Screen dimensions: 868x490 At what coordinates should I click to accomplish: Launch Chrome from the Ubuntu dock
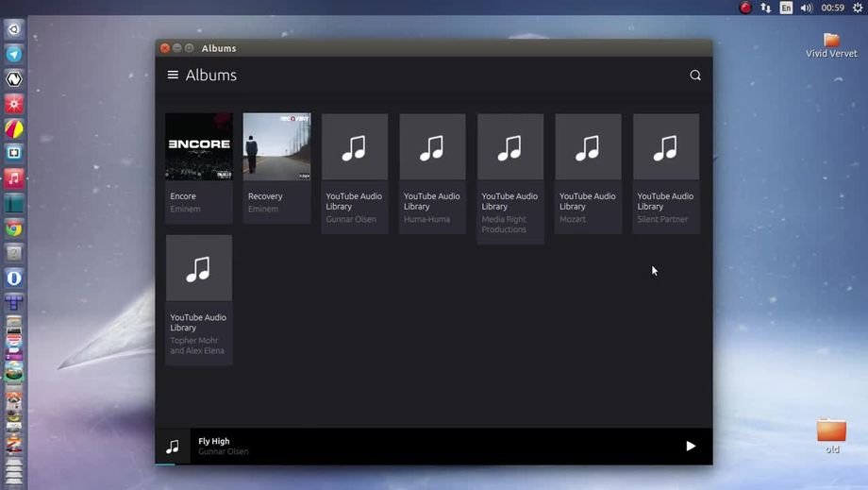[14, 228]
